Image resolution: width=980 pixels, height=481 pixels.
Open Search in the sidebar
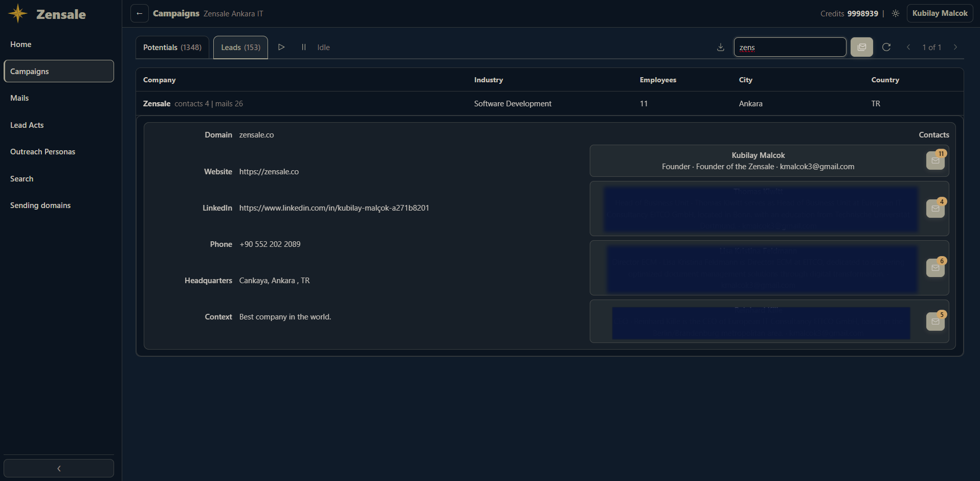(59, 179)
